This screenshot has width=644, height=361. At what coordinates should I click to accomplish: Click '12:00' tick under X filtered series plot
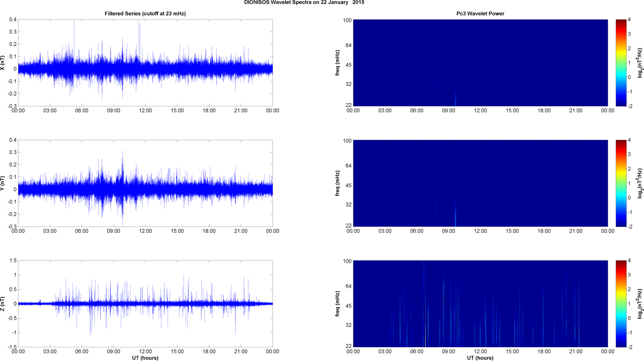[x=145, y=111]
